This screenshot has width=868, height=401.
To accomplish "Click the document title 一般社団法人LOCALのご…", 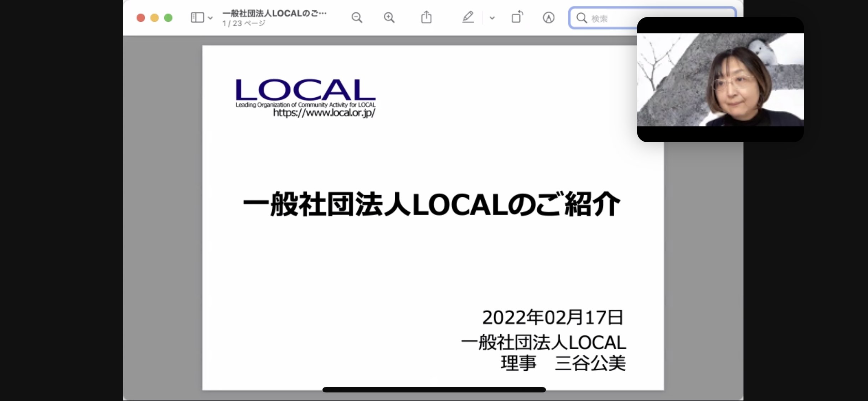I will (274, 13).
